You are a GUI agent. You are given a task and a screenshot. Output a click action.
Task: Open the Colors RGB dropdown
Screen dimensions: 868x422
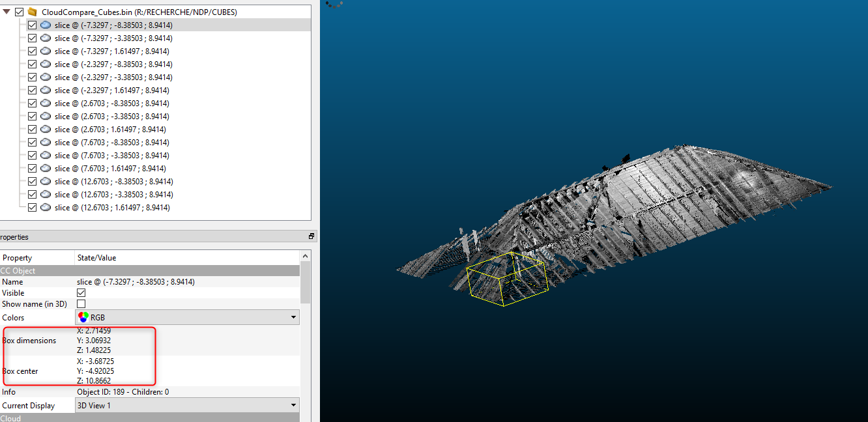click(188, 318)
